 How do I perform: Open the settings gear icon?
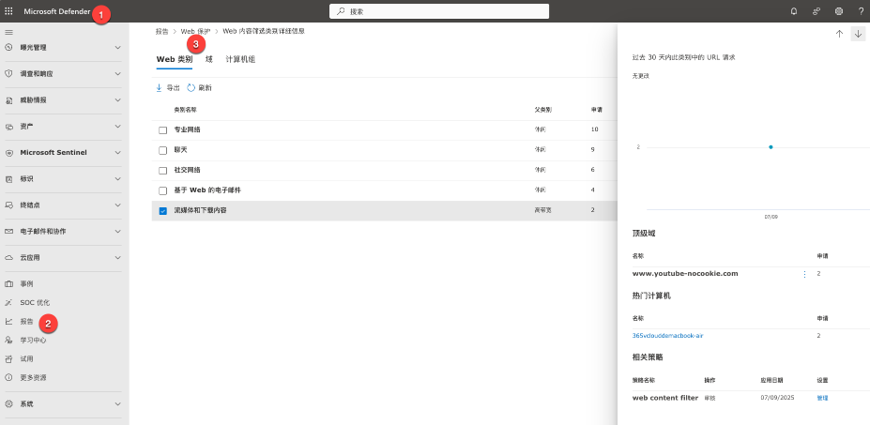click(838, 11)
